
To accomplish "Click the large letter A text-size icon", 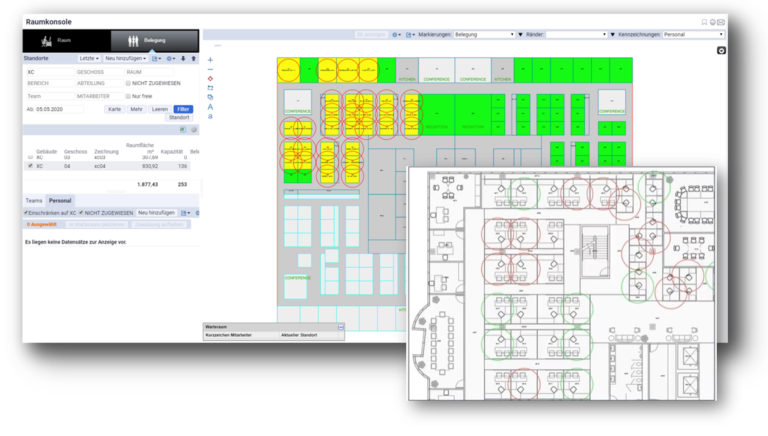I will (x=210, y=107).
